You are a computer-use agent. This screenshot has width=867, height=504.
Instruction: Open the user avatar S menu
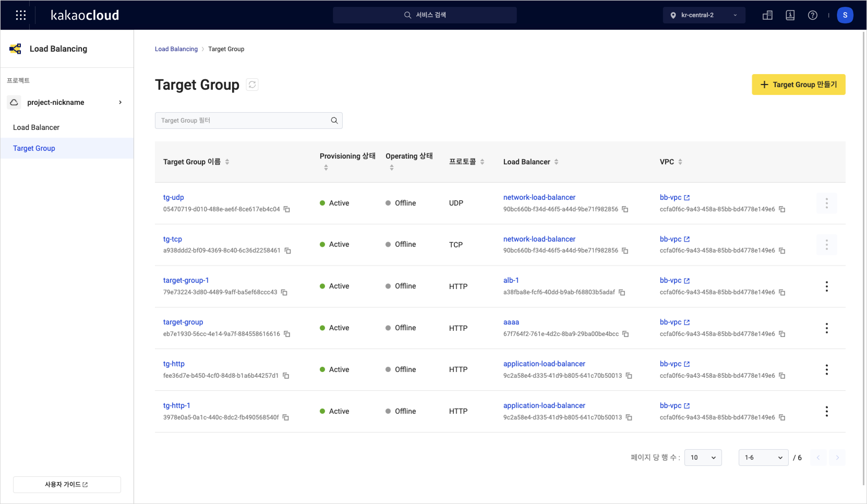(x=845, y=15)
